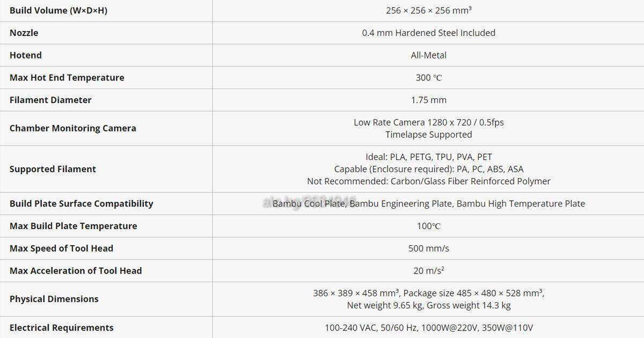Click the Hotend row label
Screen dimensions: 644x338
pos(26,55)
